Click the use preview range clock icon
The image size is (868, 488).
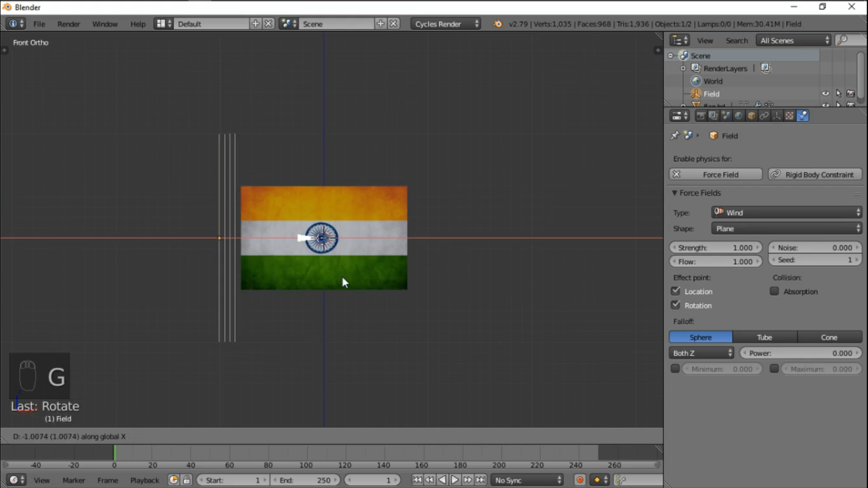[173, 480]
